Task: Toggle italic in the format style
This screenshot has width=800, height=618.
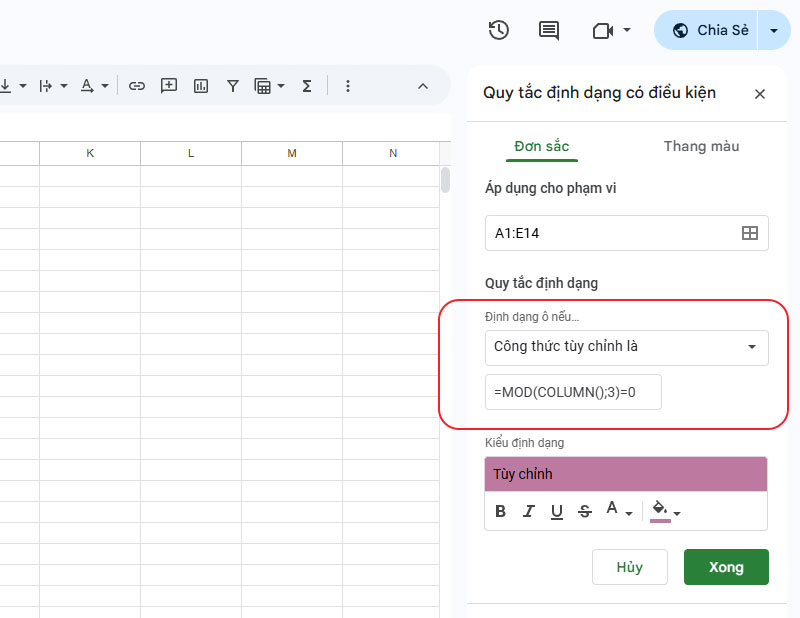Action: pyautogui.click(x=529, y=512)
